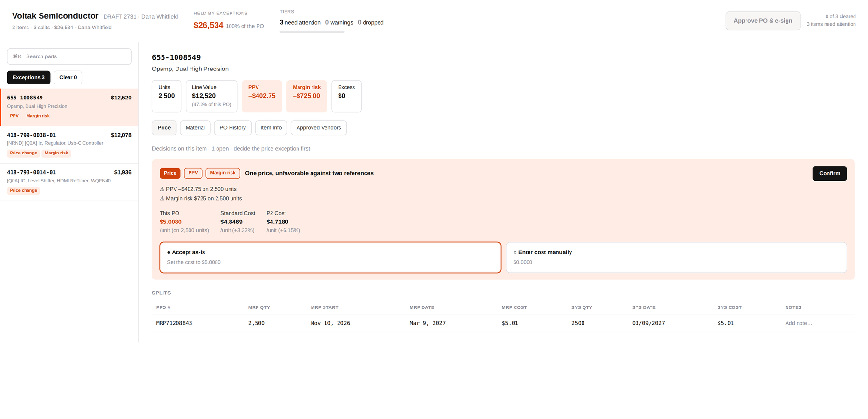
Task: Click Add note for split MRP71208843
Action: tap(799, 323)
